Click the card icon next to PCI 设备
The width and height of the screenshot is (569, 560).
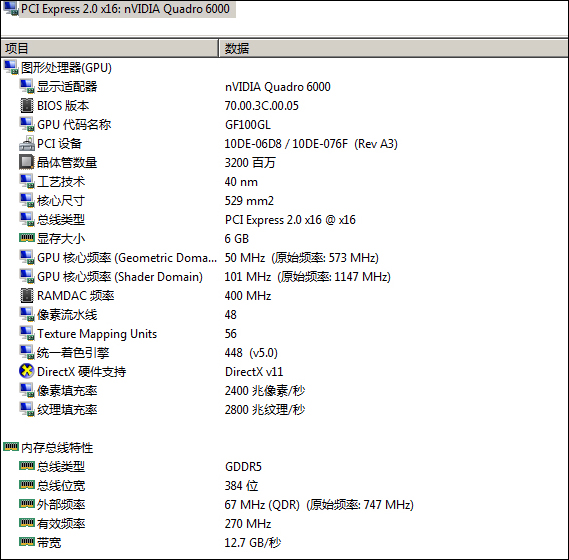[27, 143]
